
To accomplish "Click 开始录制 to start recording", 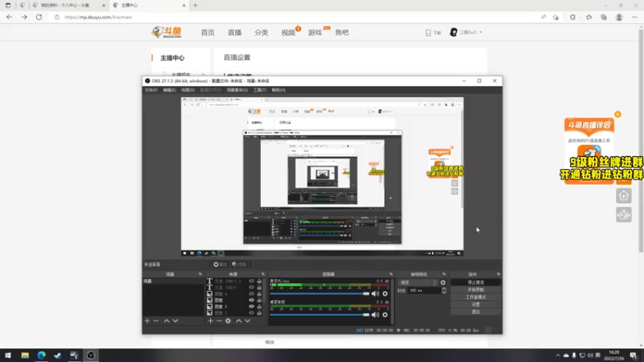I will click(x=476, y=290).
